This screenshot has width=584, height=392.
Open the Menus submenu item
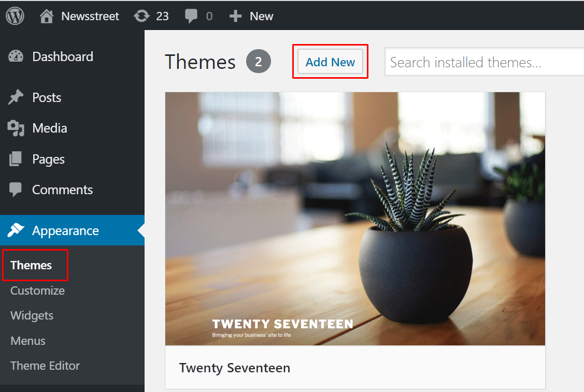point(28,341)
